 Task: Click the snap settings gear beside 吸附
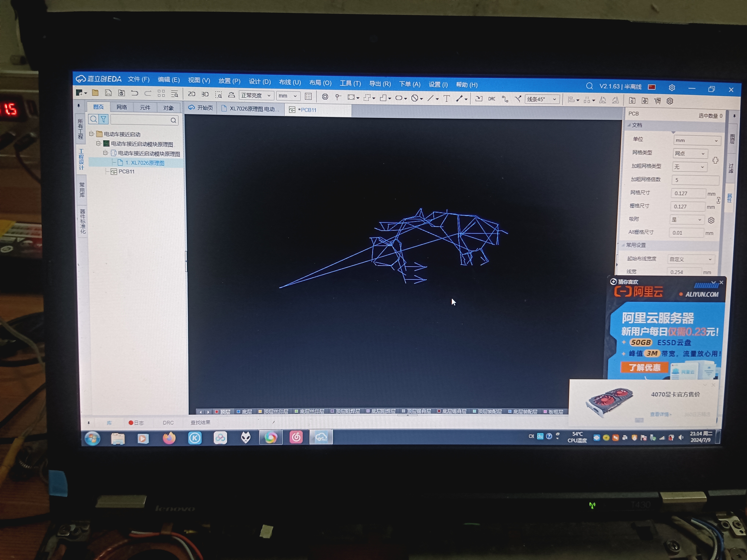711,220
